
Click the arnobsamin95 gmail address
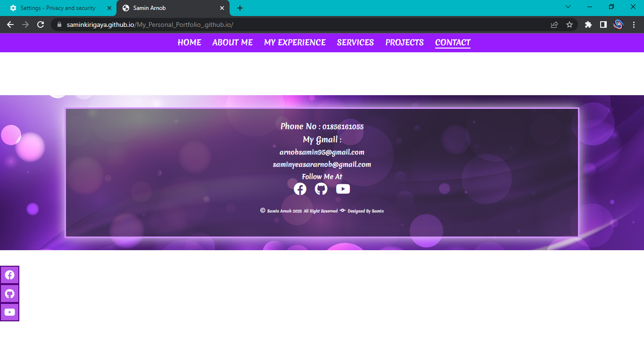click(x=322, y=152)
